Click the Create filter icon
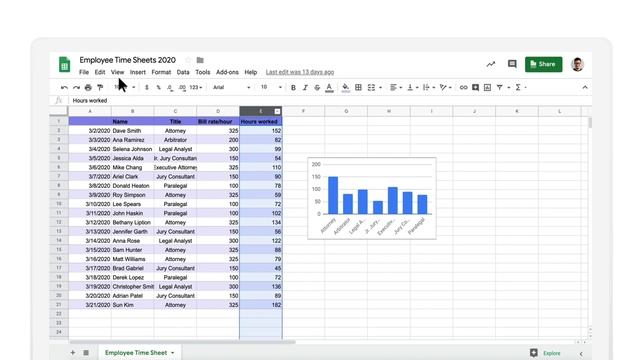The image size is (640, 360). pyautogui.click(x=499, y=87)
